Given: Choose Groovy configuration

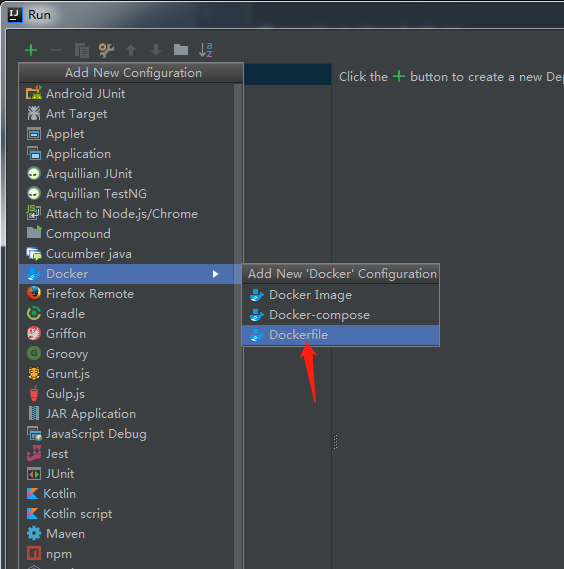Looking at the screenshot, I should (x=127, y=354).
